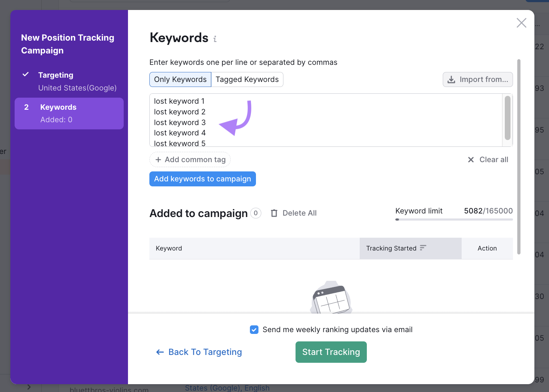Screen dimensions: 549x392
Task: Open the Keywords info tooltip icon
Action: (215, 39)
